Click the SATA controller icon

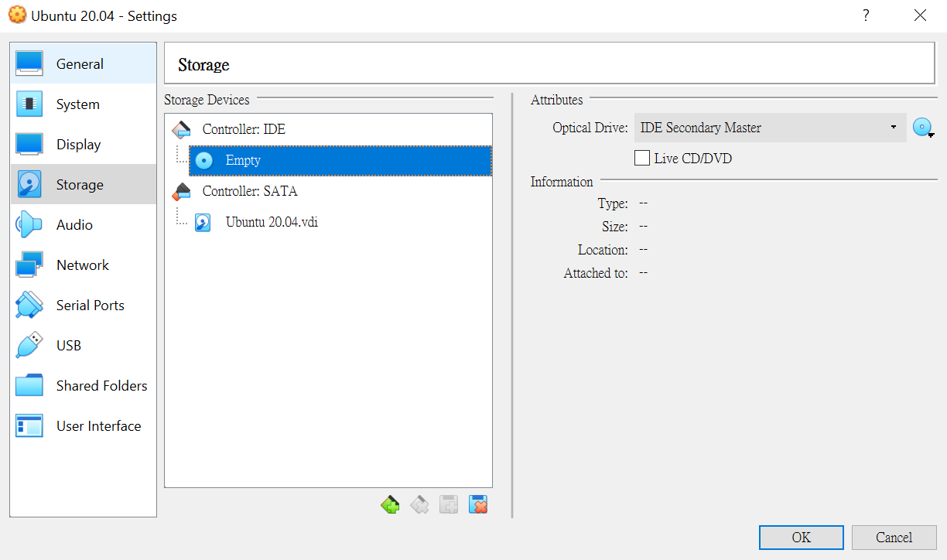pos(181,191)
